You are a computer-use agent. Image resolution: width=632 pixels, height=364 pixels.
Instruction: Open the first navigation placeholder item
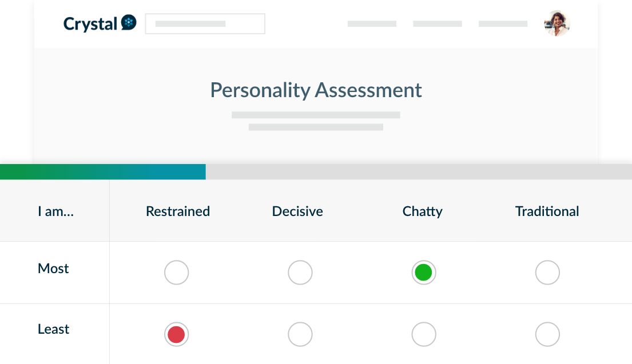372,24
